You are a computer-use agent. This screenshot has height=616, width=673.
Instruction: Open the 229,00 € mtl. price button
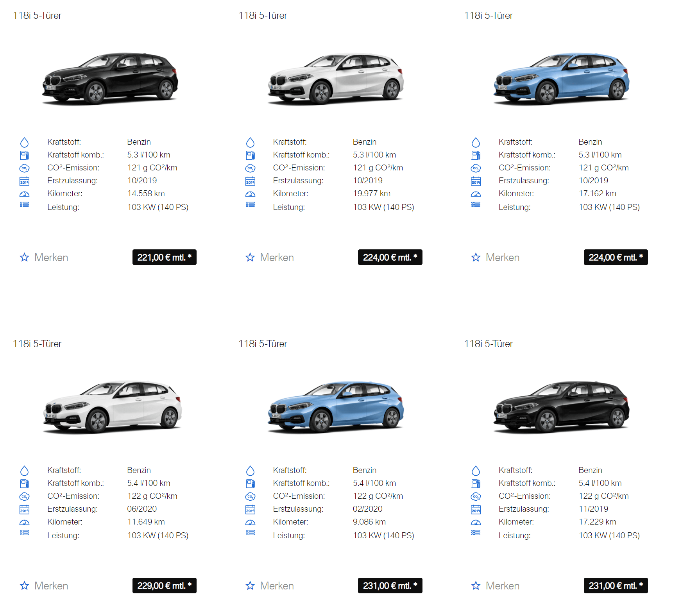[165, 586]
